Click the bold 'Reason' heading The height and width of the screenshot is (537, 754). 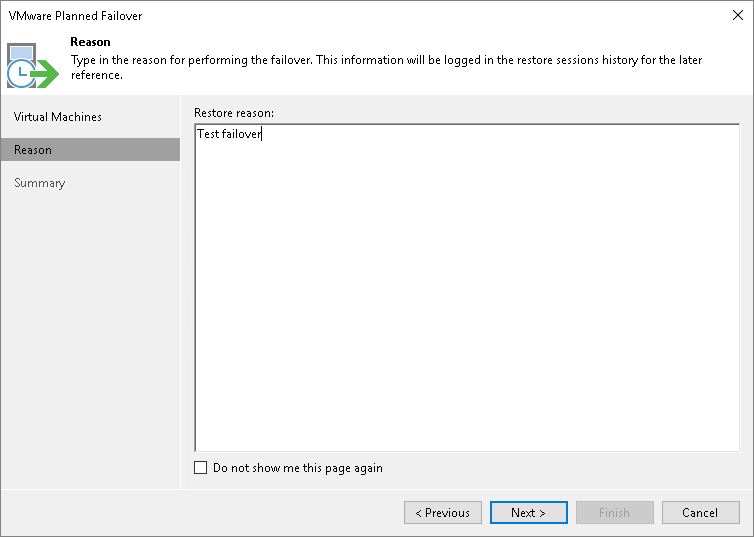tap(90, 42)
